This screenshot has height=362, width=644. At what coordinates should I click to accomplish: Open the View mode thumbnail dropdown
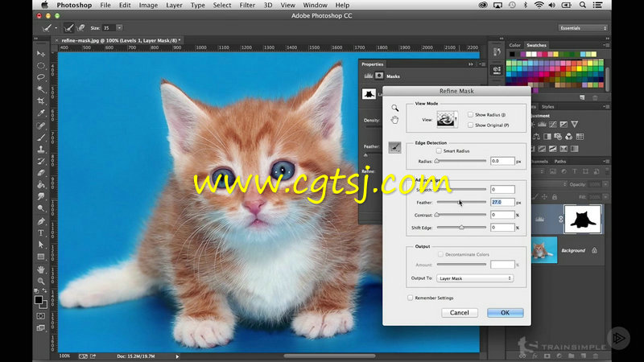448,119
